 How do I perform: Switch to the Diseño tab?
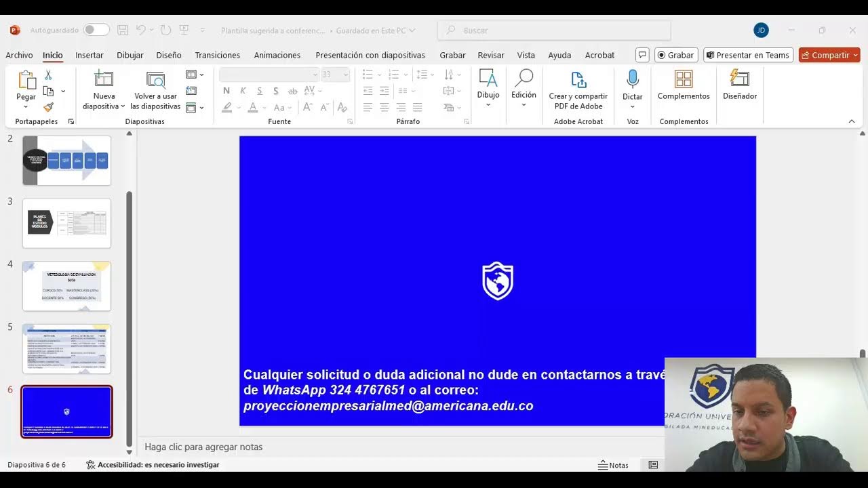click(169, 55)
